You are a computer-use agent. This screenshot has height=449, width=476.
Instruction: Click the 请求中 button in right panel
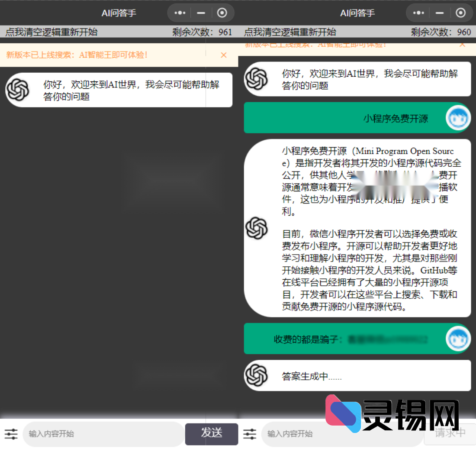[450, 434]
